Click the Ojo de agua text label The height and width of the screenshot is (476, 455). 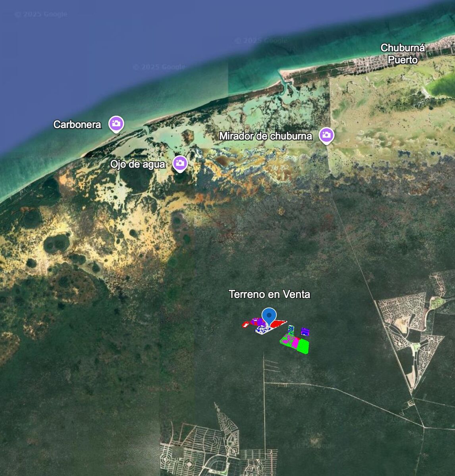[x=137, y=164]
